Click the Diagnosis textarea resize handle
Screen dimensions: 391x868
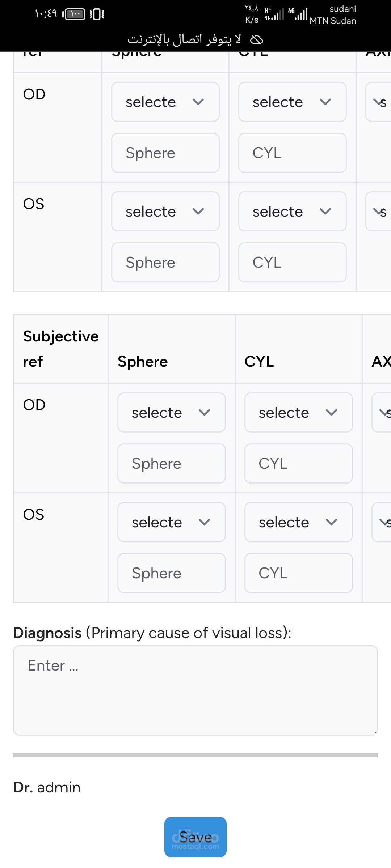click(375, 733)
